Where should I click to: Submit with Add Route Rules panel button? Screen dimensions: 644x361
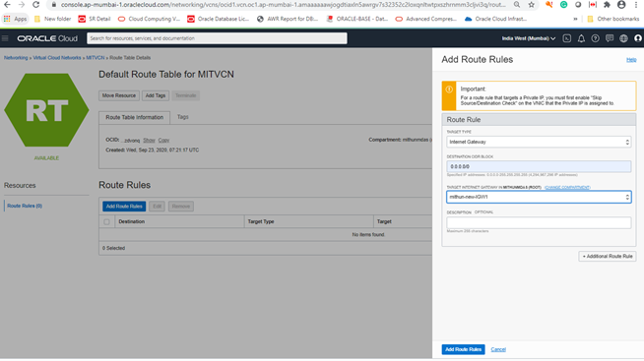point(463,349)
